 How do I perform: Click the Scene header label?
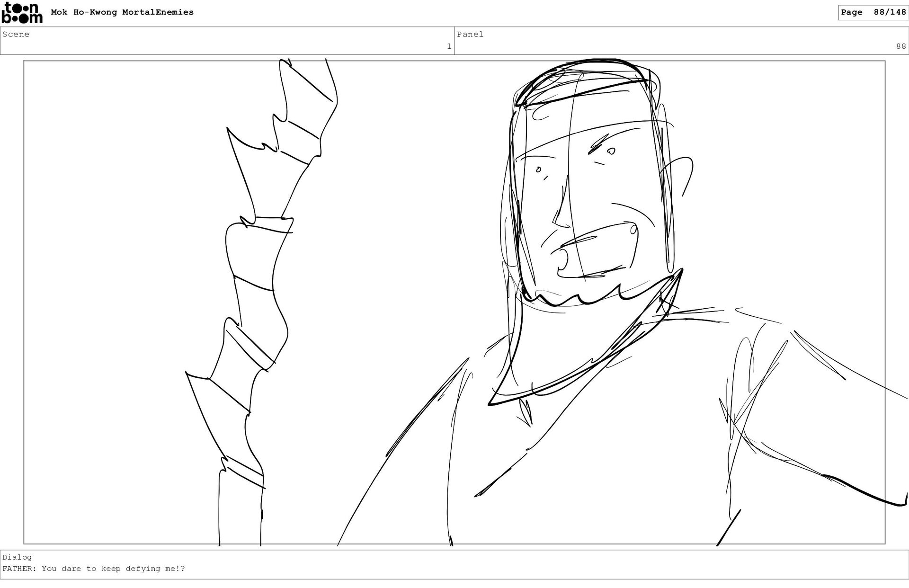(x=16, y=34)
